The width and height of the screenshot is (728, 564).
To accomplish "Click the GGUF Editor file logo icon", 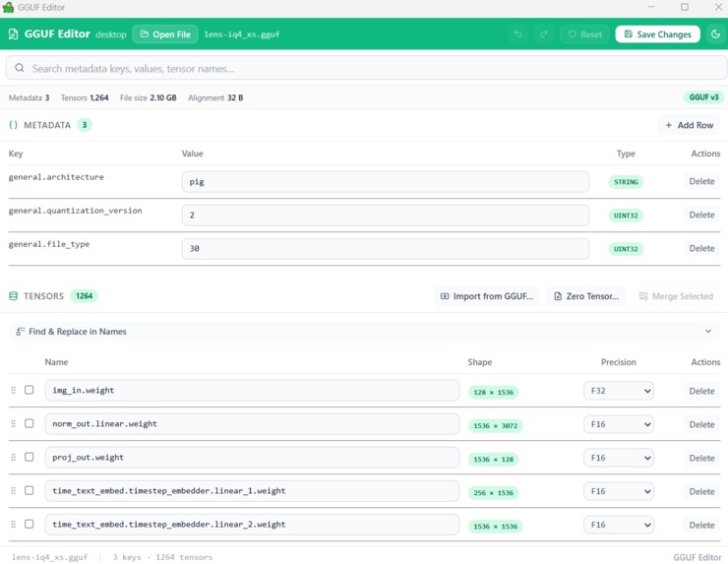I will pyautogui.click(x=14, y=34).
